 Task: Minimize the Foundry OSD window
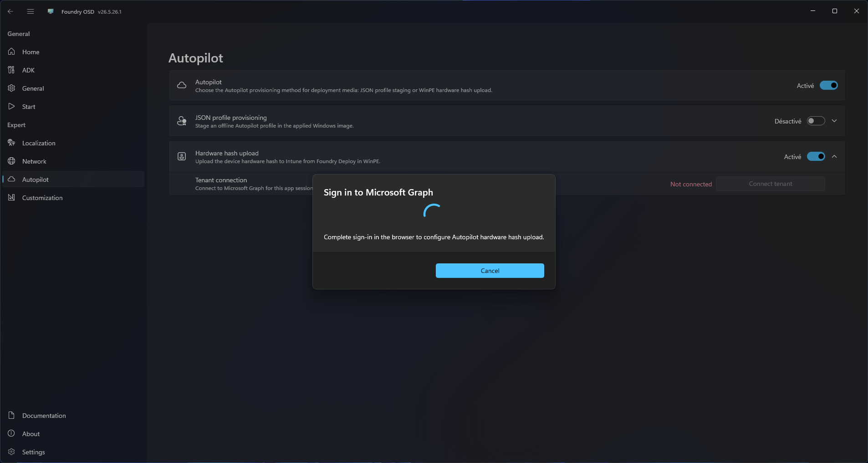point(813,11)
